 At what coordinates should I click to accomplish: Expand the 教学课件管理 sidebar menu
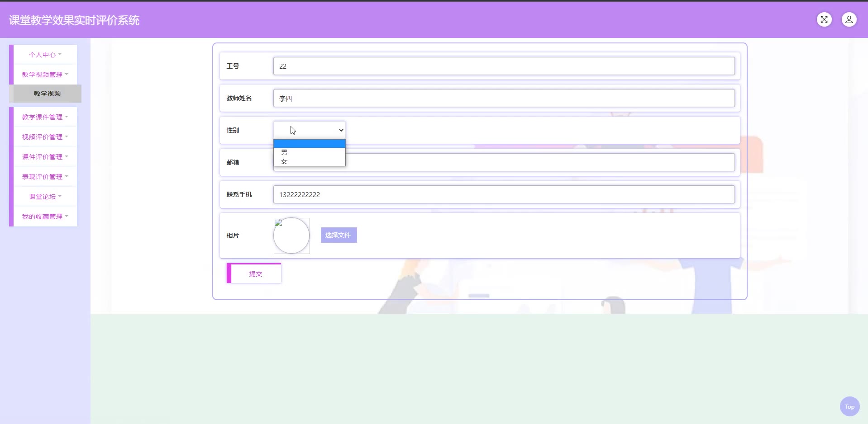[45, 117]
